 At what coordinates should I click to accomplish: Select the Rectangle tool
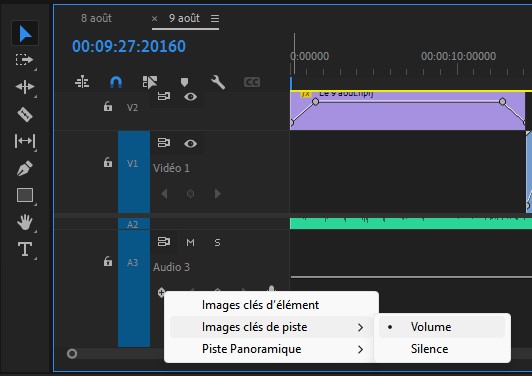click(25, 195)
